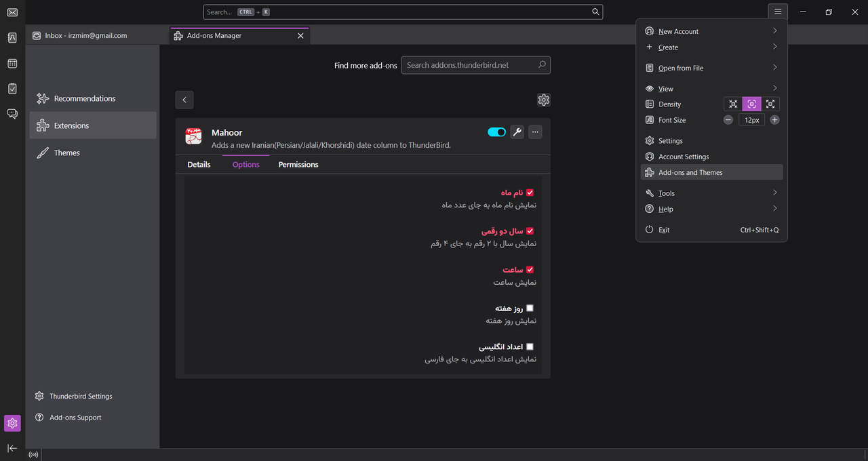Check the روز هفته checkbox
Image resolution: width=868 pixels, height=461 pixels.
click(x=530, y=308)
